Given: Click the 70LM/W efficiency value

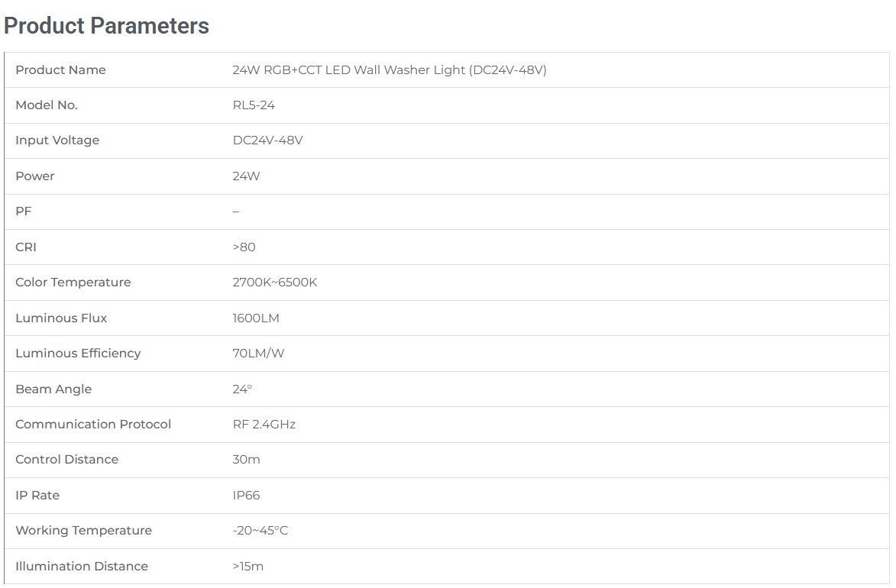Looking at the screenshot, I should [257, 353].
